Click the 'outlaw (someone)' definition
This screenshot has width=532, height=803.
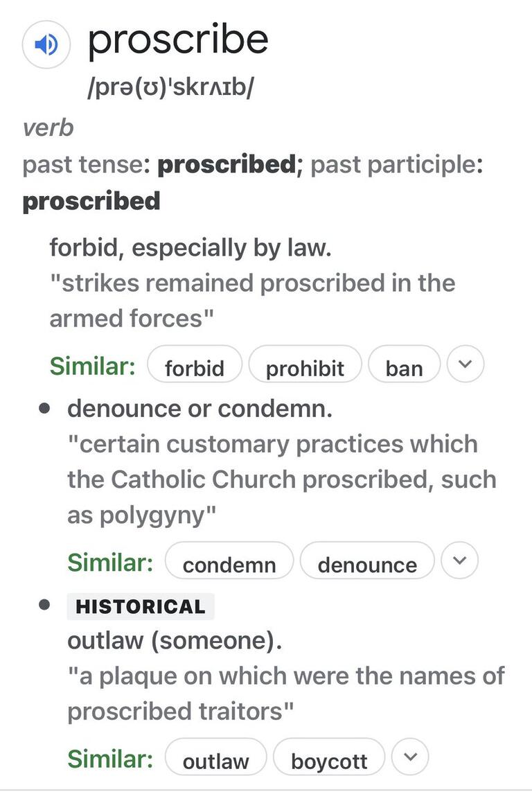click(x=175, y=641)
